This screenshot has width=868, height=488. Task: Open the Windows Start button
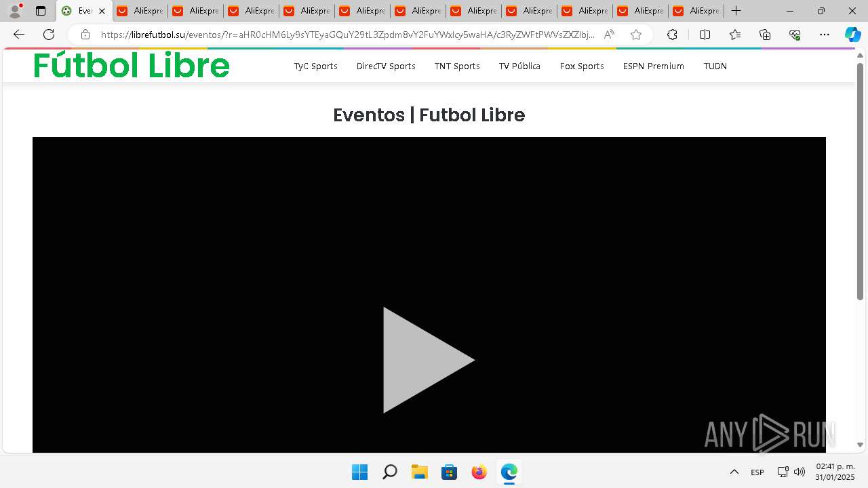click(x=359, y=472)
